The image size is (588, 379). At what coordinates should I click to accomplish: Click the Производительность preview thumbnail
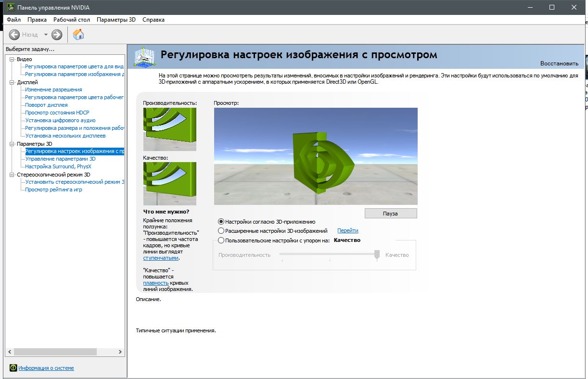coord(170,129)
